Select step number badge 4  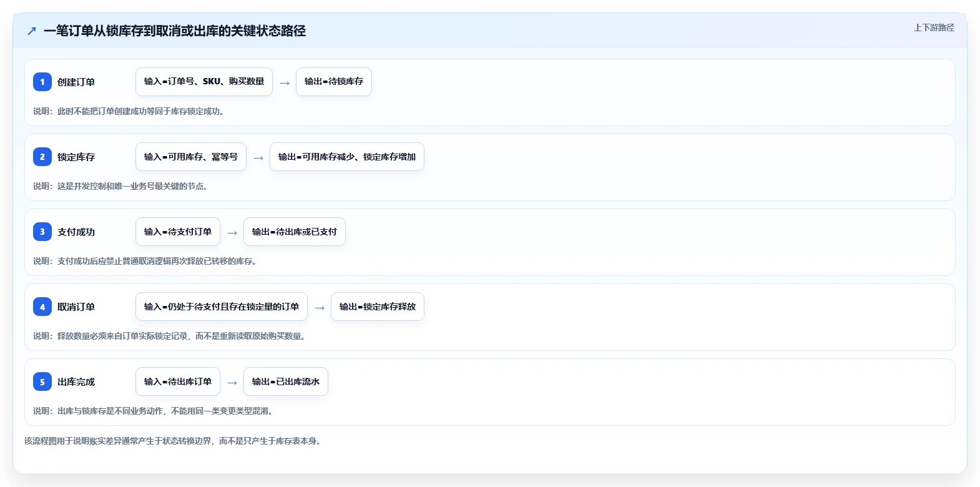(x=42, y=307)
